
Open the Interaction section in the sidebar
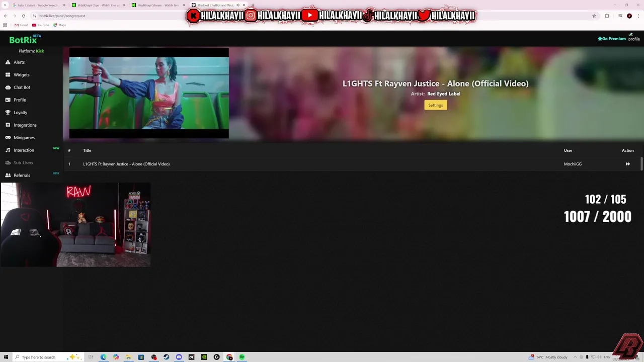(20, 150)
